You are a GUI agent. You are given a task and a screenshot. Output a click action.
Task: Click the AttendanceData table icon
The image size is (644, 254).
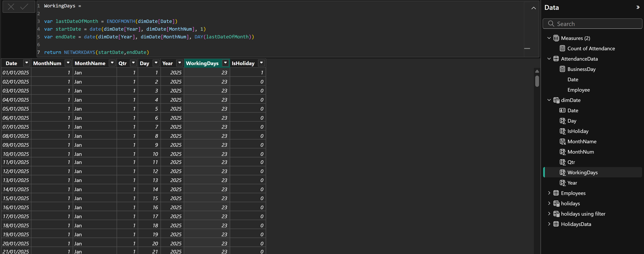(x=556, y=59)
